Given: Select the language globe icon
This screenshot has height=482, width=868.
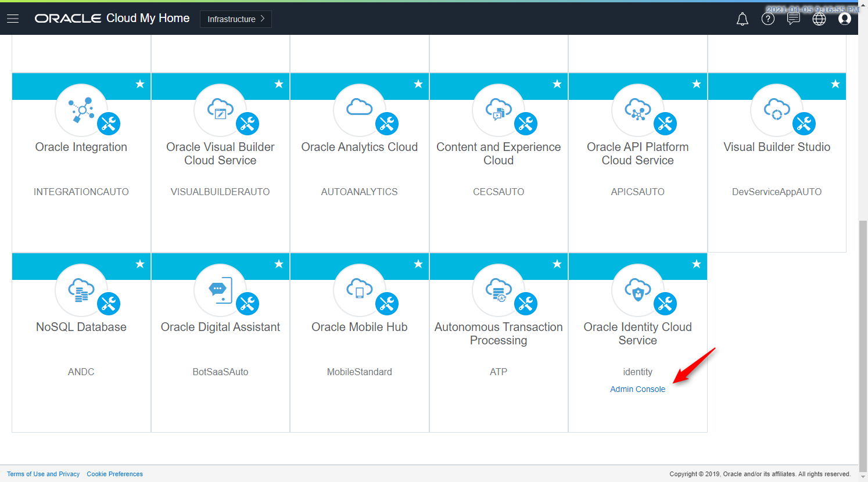Looking at the screenshot, I should (x=819, y=19).
